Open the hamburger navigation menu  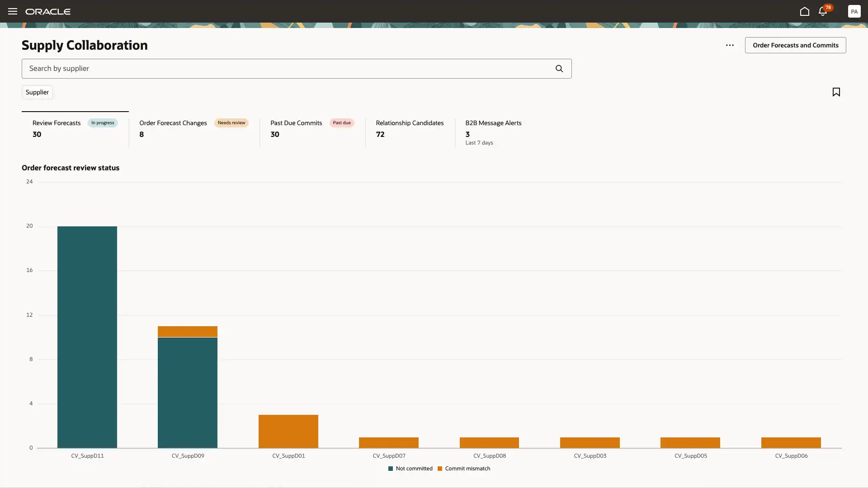pyautogui.click(x=12, y=11)
